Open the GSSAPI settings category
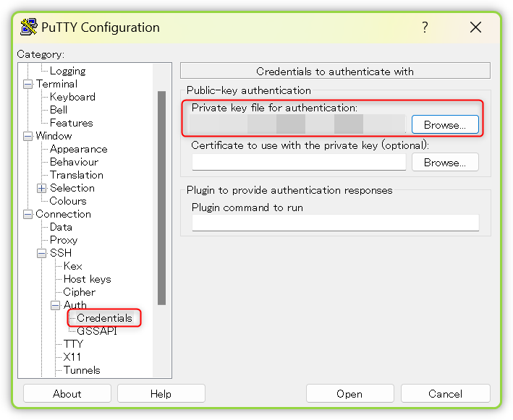The width and height of the screenshot is (513, 420). click(97, 331)
